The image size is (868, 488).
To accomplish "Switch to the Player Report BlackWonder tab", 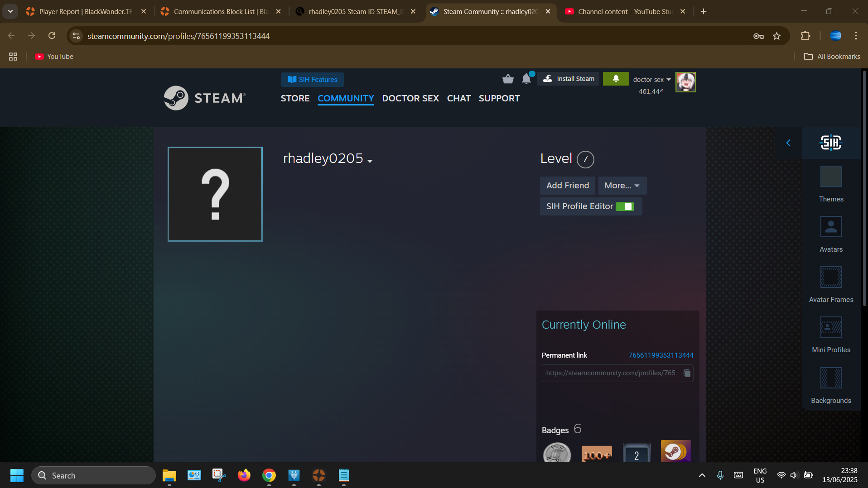I will [86, 11].
